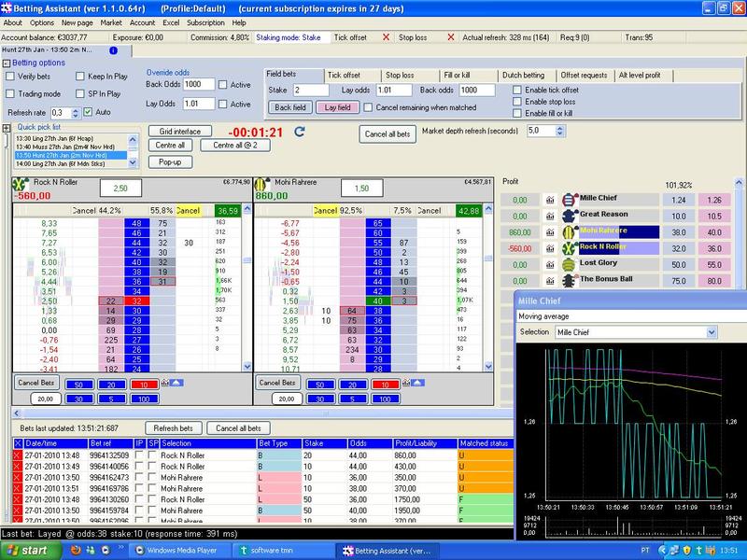
Task: Enable SP In Play checkbox
Action: click(x=80, y=94)
